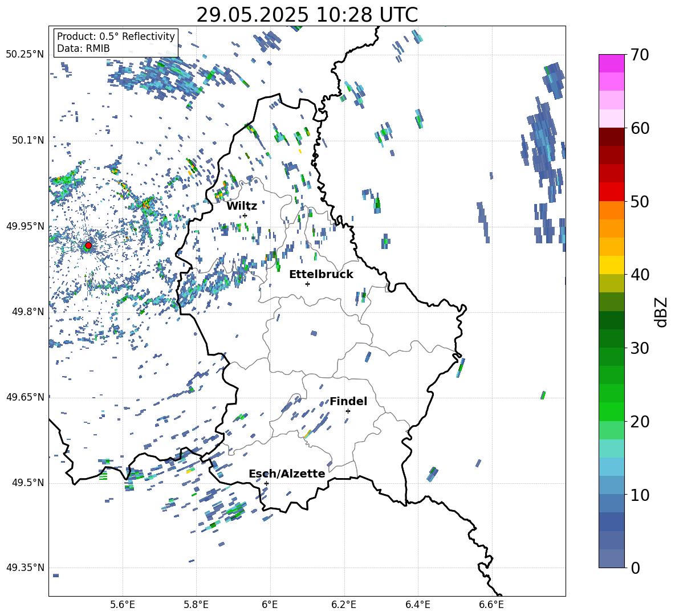The height and width of the screenshot is (616, 675).
Task: Click the 49.95°N latitude label
Action: 25,226
